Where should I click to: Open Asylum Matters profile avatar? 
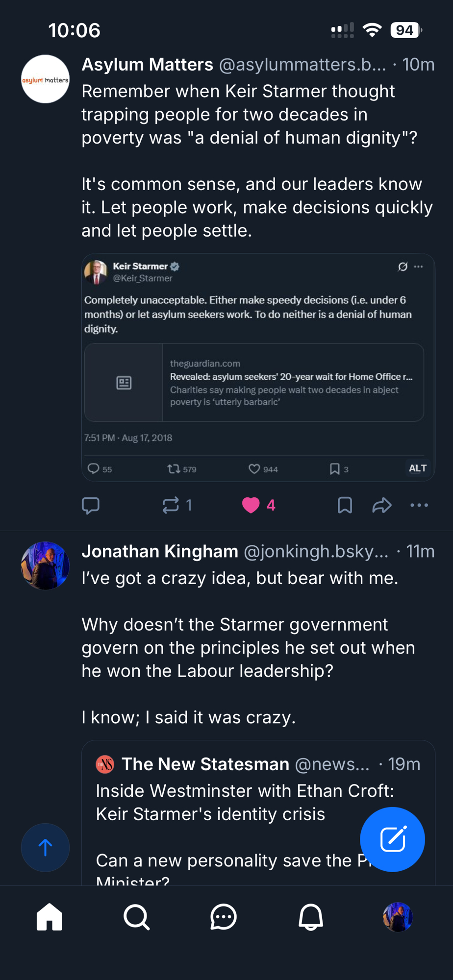(45, 79)
